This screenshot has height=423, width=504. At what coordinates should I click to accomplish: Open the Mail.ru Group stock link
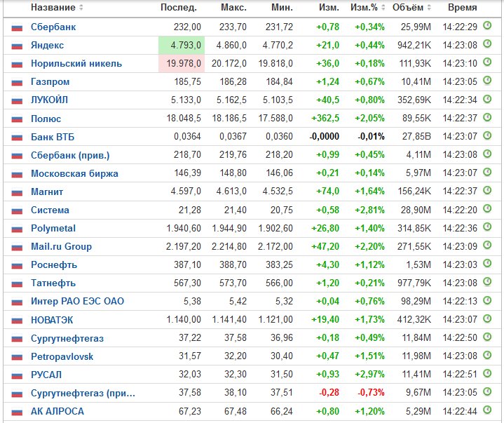[x=62, y=247]
